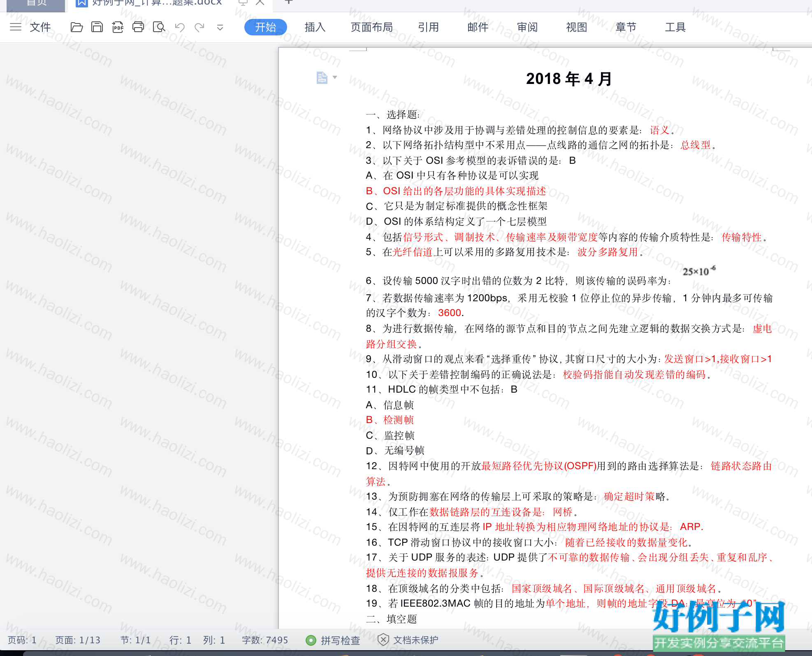Open print preview icon
The height and width of the screenshot is (656, 812).
click(x=159, y=27)
